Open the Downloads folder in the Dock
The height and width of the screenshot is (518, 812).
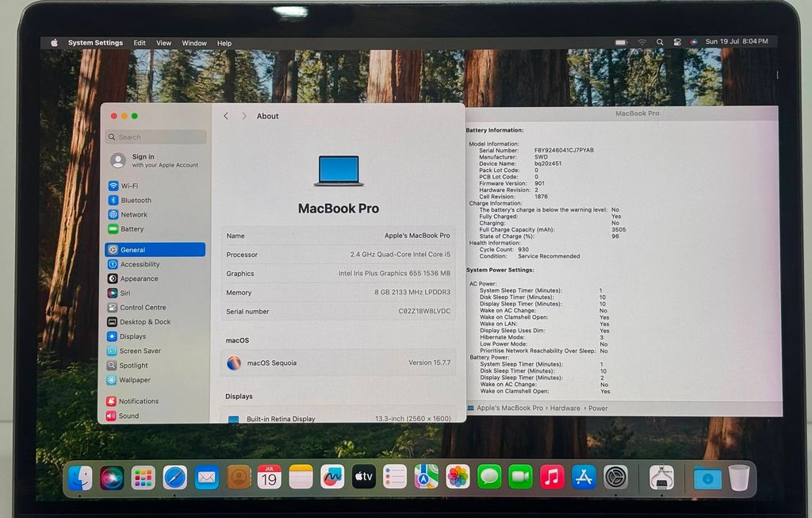(707, 478)
